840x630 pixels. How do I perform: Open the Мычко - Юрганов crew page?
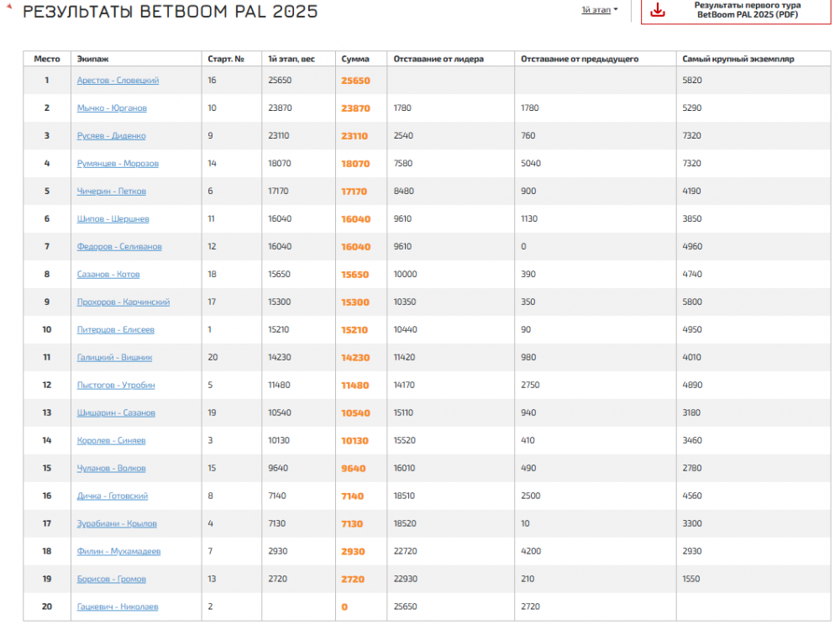[x=113, y=108]
